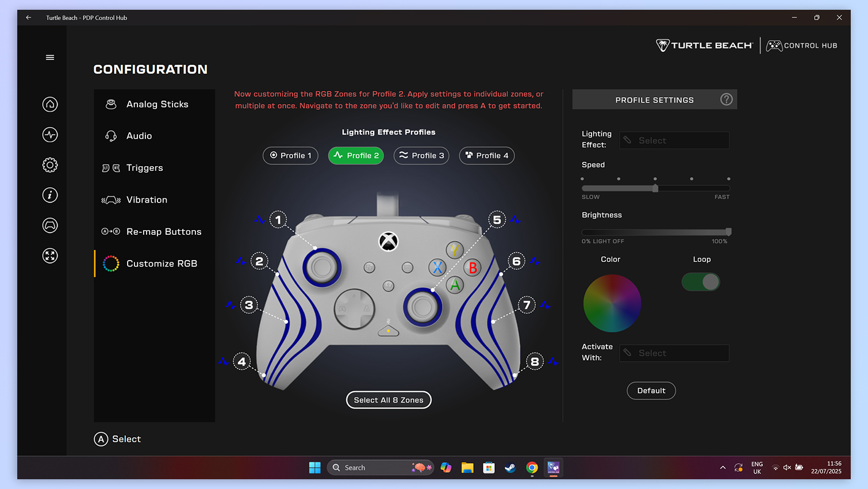Open the pulse diagnostics sidebar icon
Viewport: 868px width, 489px height.
50,135
